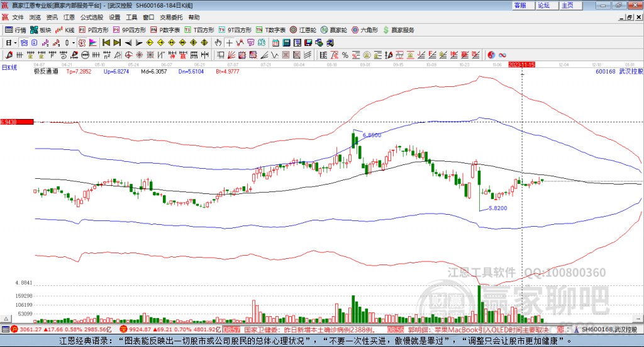Click the Bt=4.9777 indicator value
The height and width of the screenshot is (347, 644).
[228, 72]
